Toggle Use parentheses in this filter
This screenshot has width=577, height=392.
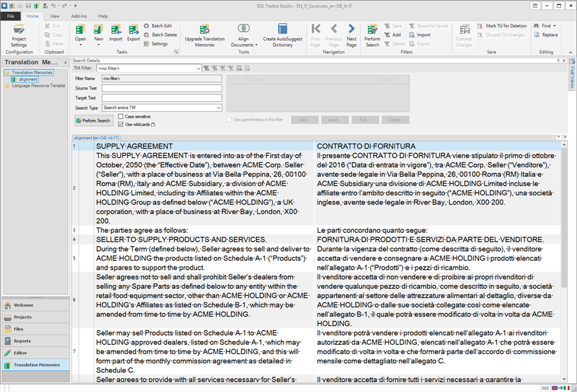point(229,120)
